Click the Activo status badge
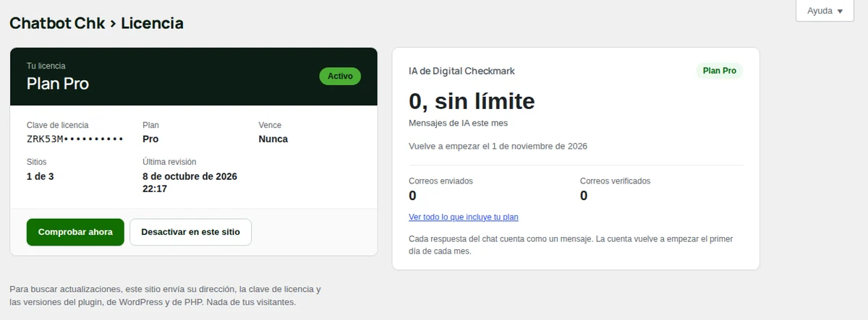Image resolution: width=868 pixels, height=320 pixels. click(x=340, y=76)
